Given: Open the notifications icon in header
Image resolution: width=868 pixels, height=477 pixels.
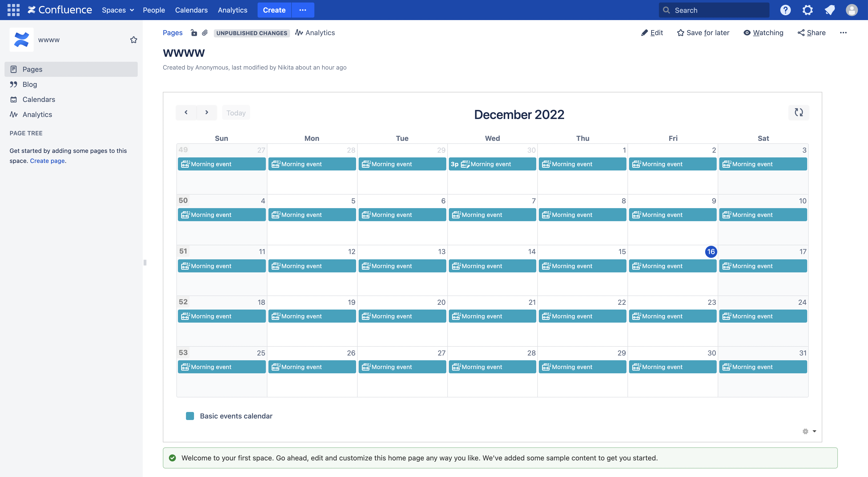Looking at the screenshot, I should tap(830, 10).
